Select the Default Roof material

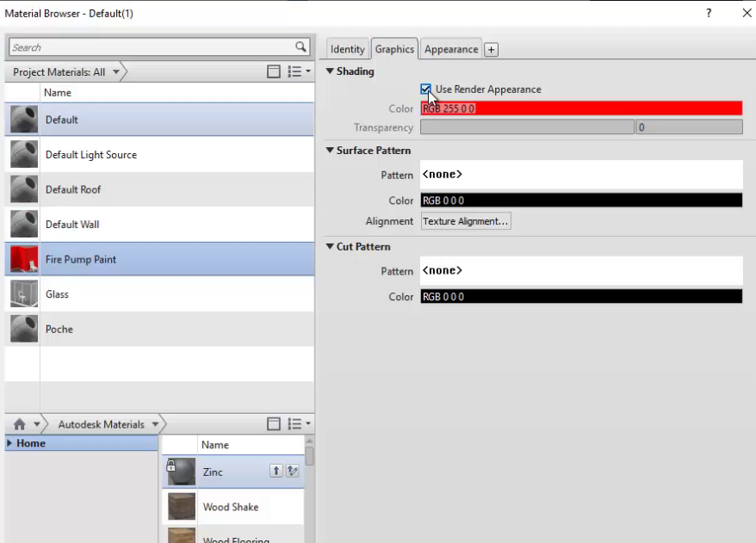tap(159, 189)
